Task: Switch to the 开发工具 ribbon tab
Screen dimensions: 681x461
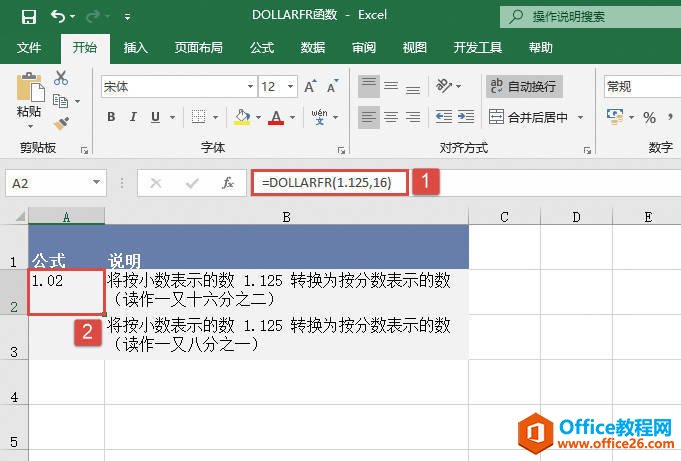Action: click(477, 47)
